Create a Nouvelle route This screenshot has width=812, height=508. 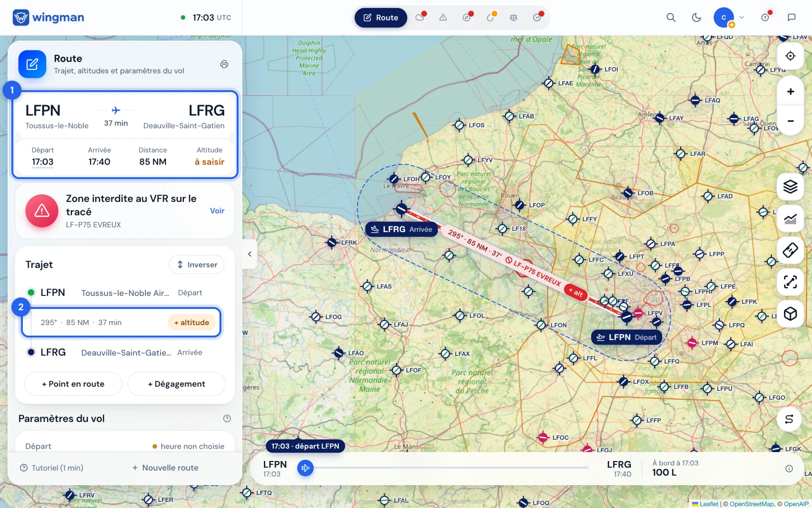click(165, 468)
